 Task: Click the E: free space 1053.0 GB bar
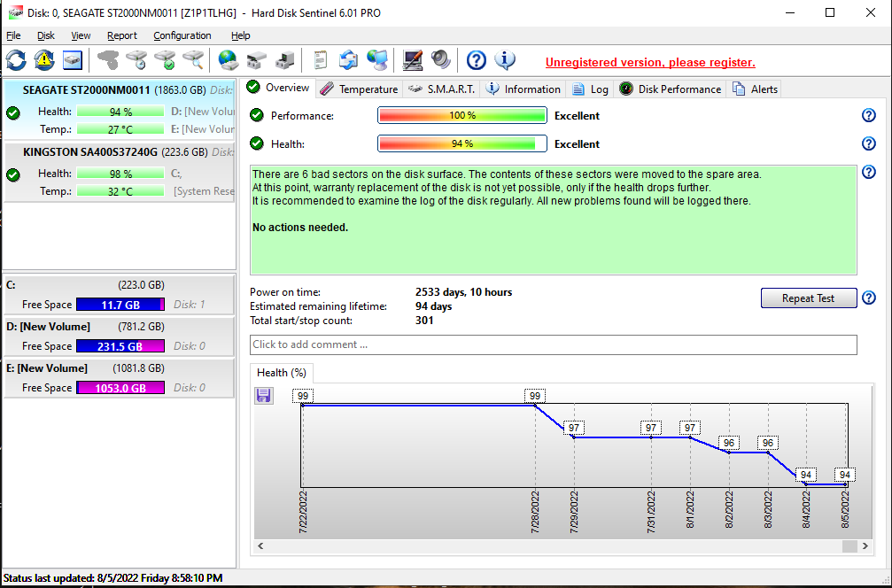[x=120, y=388]
